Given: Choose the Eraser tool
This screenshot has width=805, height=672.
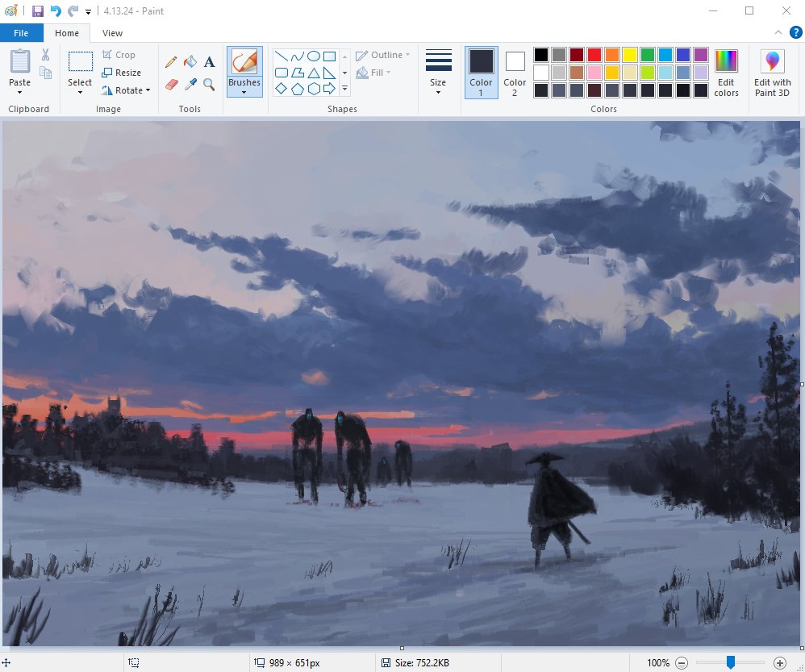Looking at the screenshot, I should [x=171, y=84].
